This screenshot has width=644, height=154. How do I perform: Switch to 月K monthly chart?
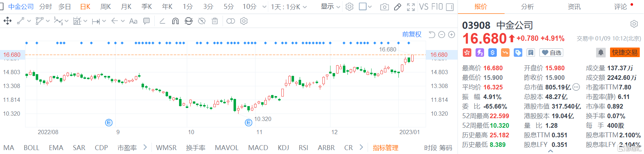pyautogui.click(x=126, y=7)
